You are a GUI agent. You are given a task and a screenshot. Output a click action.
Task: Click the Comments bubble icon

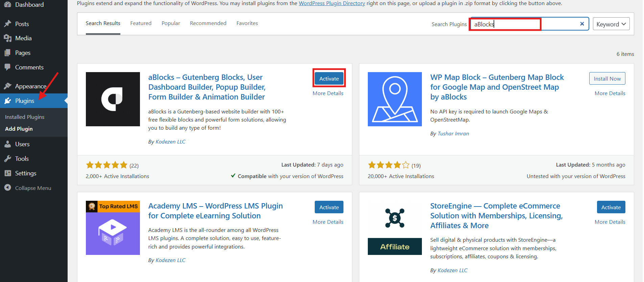tap(7, 67)
